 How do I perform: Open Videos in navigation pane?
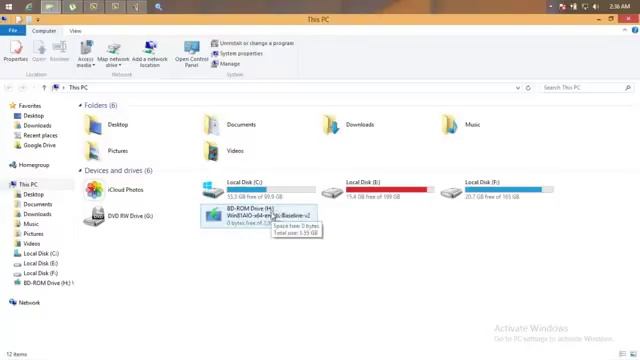pos(31,244)
